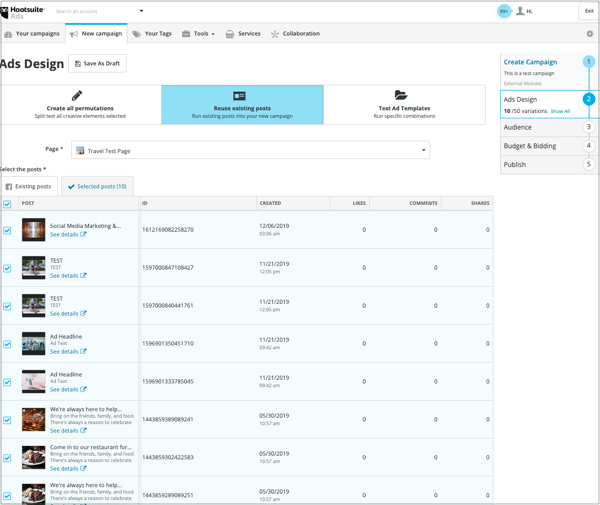
Task: Click the Travel Test Page icon in Page field
Action: [80, 151]
